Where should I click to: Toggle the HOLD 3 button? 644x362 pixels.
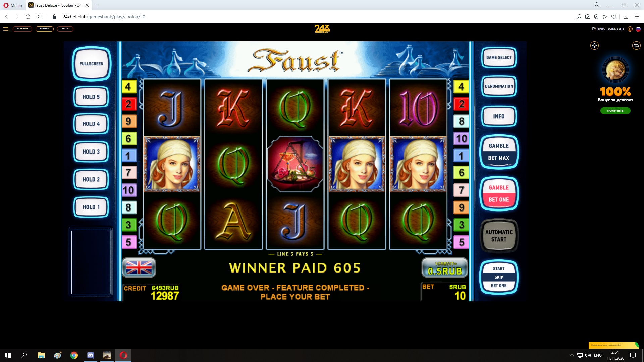pyautogui.click(x=91, y=152)
